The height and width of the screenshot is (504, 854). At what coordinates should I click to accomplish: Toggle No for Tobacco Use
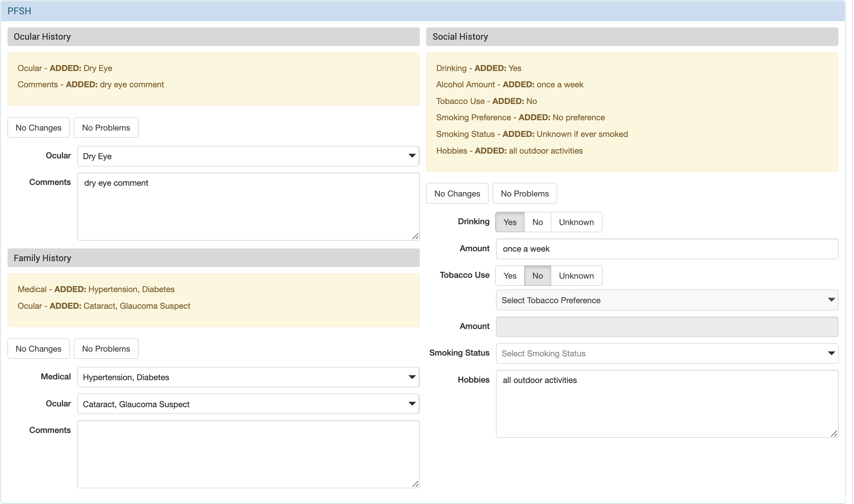(x=537, y=276)
